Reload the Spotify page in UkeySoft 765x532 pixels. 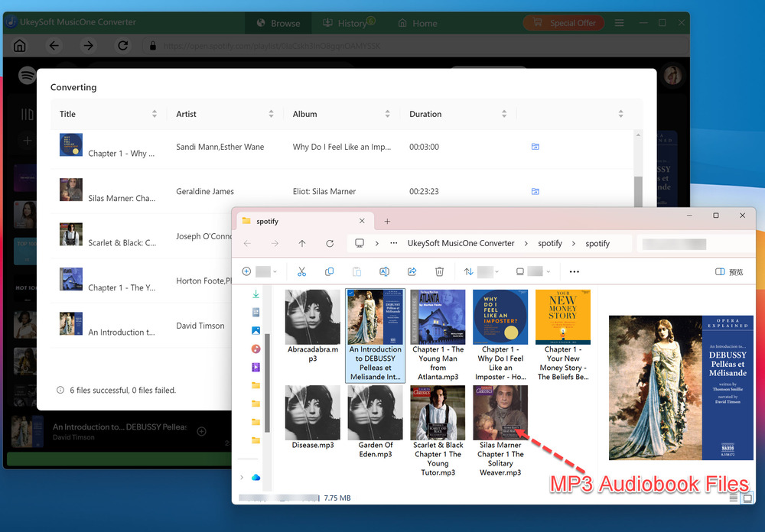click(x=123, y=46)
